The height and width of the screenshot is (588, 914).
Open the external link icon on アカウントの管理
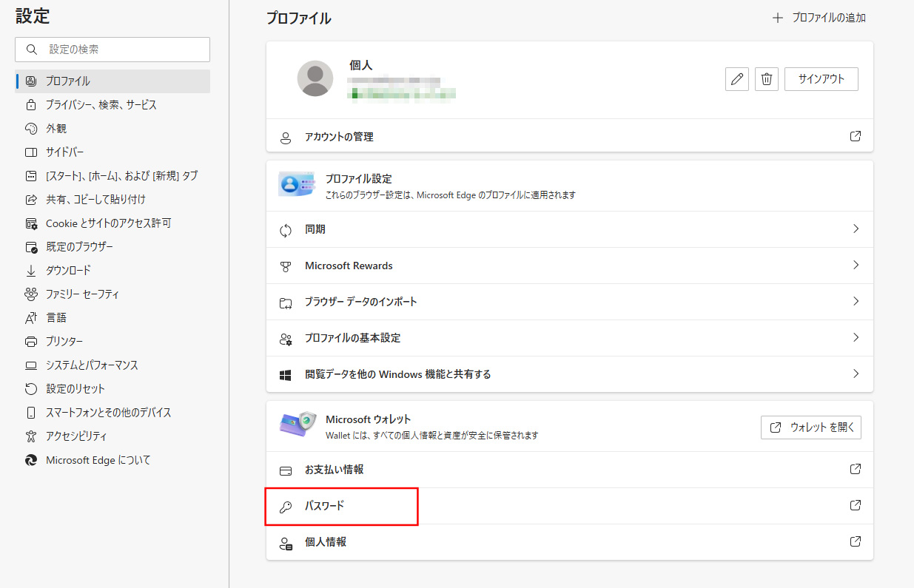point(856,137)
